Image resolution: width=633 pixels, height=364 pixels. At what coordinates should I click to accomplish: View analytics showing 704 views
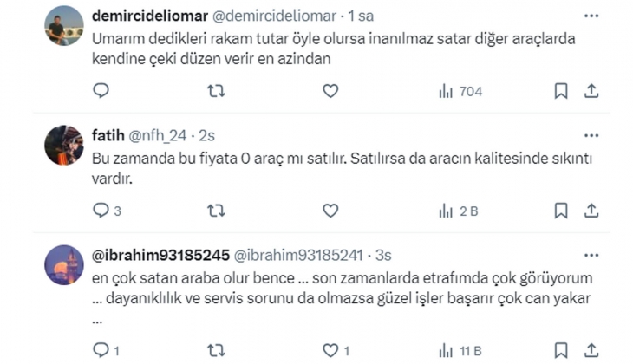[x=460, y=91]
